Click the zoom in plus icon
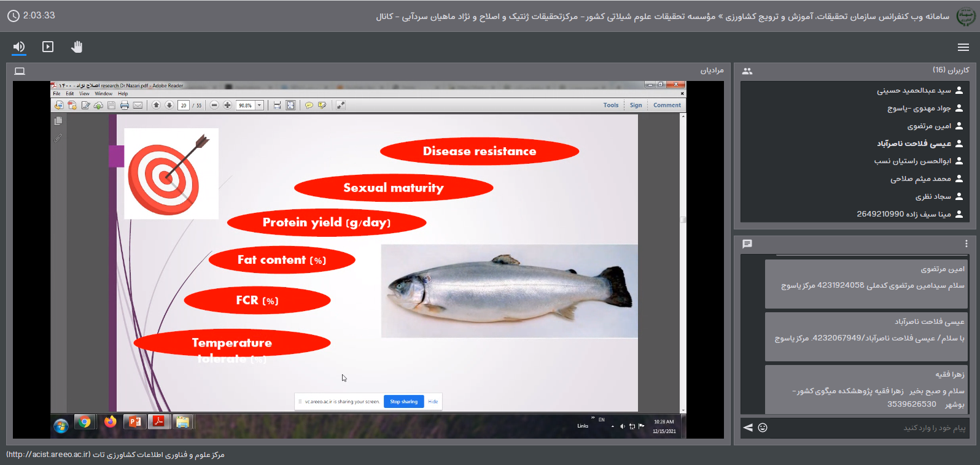Viewport: 980px width, 465px height. [x=227, y=106]
